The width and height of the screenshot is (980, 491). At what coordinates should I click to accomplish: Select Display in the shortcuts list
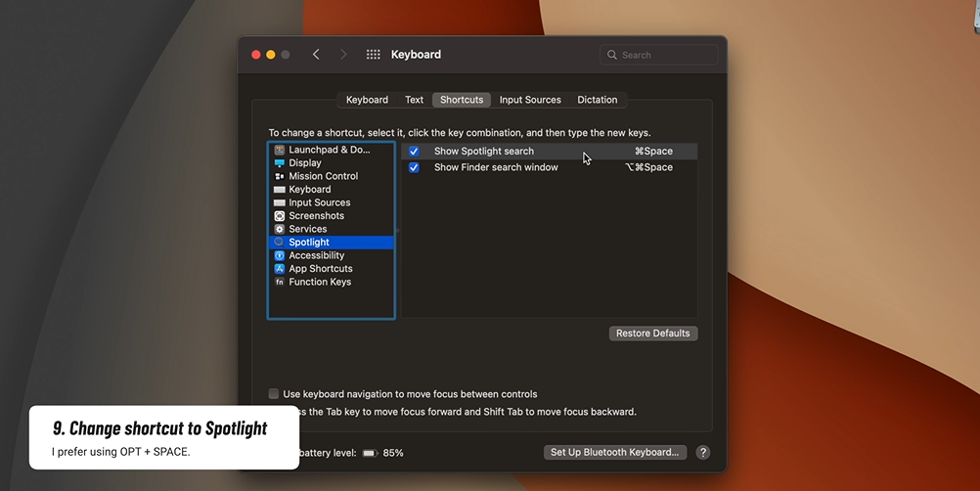[332, 163]
